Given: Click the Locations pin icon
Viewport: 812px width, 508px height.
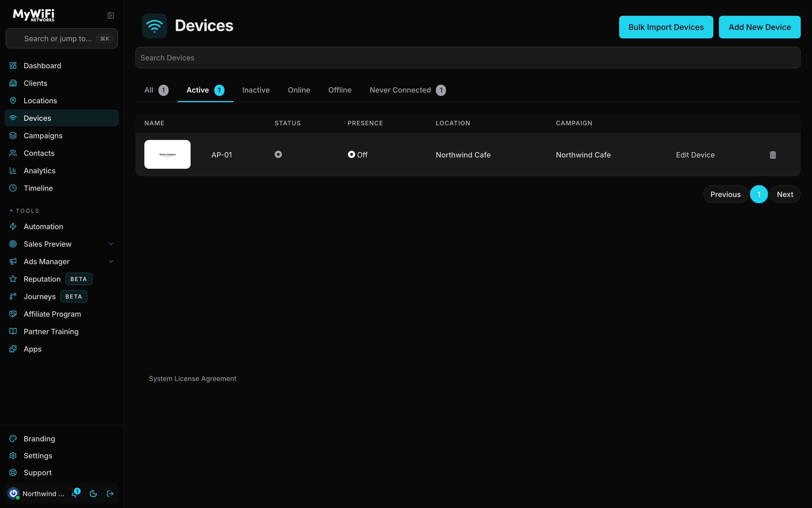Looking at the screenshot, I should point(13,100).
